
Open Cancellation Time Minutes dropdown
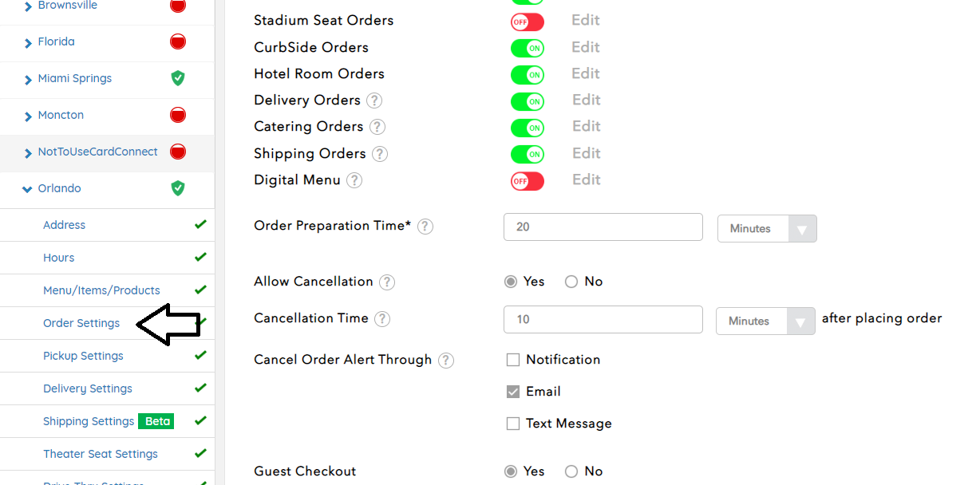[765, 321]
